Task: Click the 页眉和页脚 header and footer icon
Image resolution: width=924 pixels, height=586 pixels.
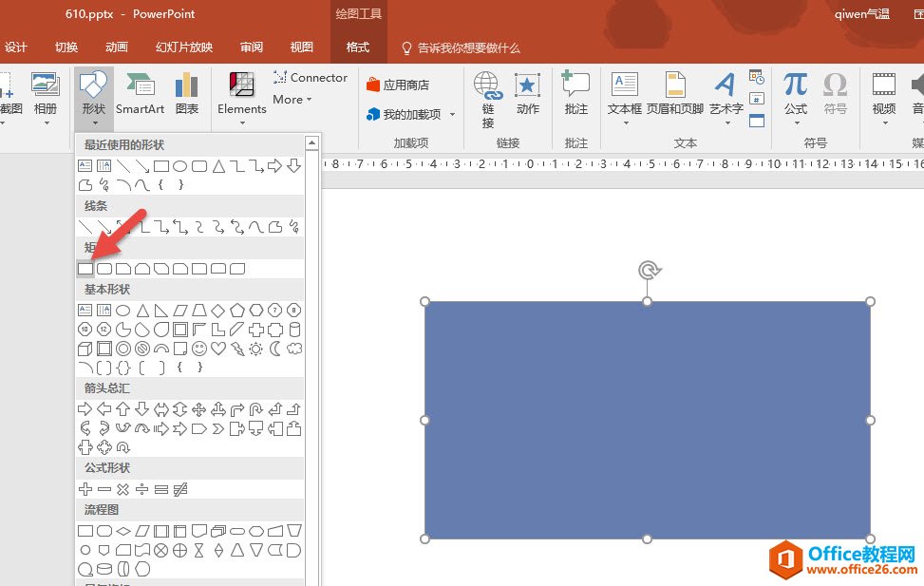Action: [x=675, y=93]
